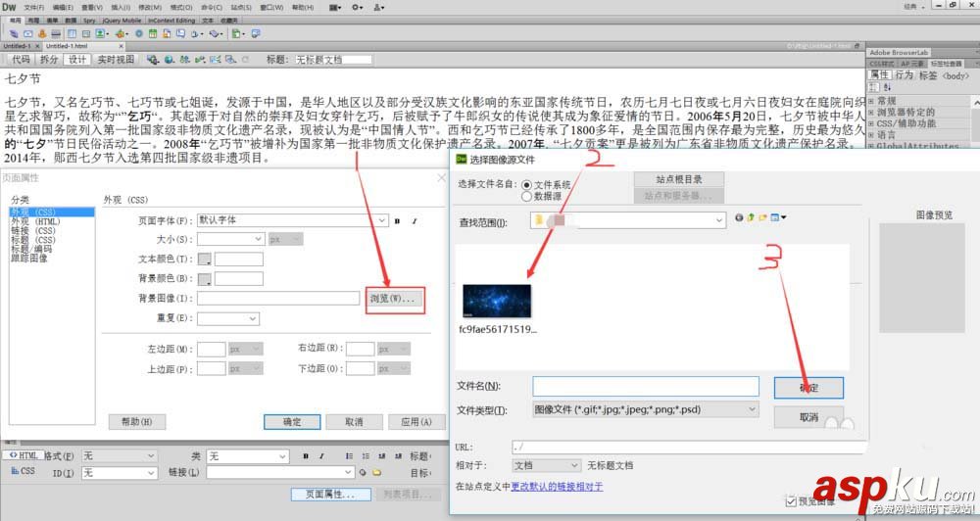Click the multiscreen preview icon in document toolbar

pyautogui.click(x=152, y=60)
